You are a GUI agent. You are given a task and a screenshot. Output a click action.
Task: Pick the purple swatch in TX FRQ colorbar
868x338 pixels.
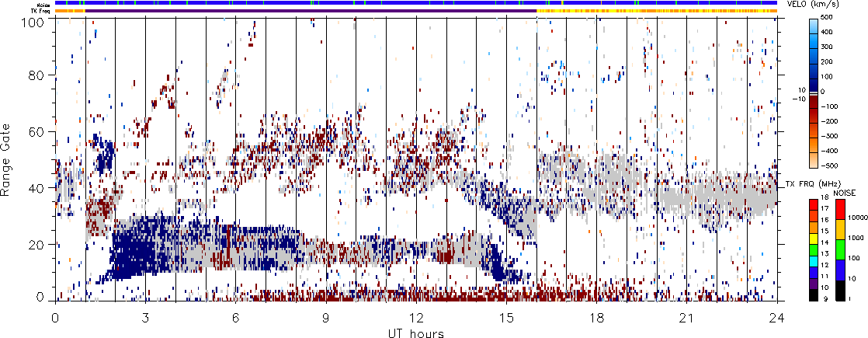[814, 284]
